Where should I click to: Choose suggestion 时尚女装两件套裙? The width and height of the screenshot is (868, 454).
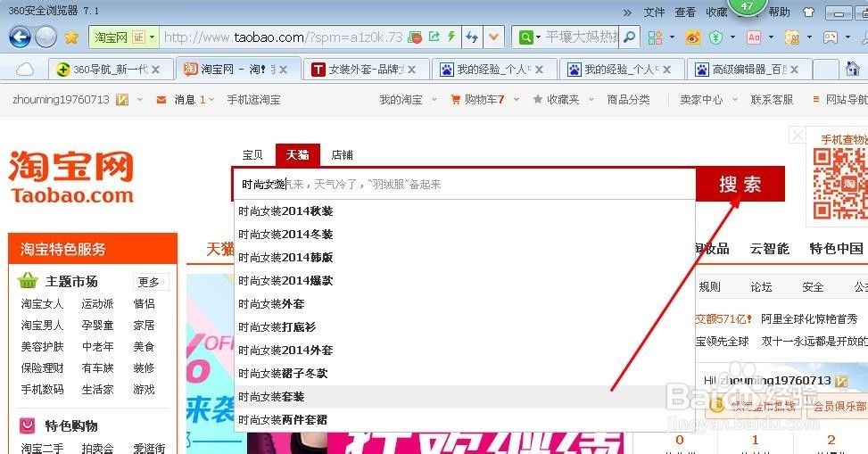[464, 420]
